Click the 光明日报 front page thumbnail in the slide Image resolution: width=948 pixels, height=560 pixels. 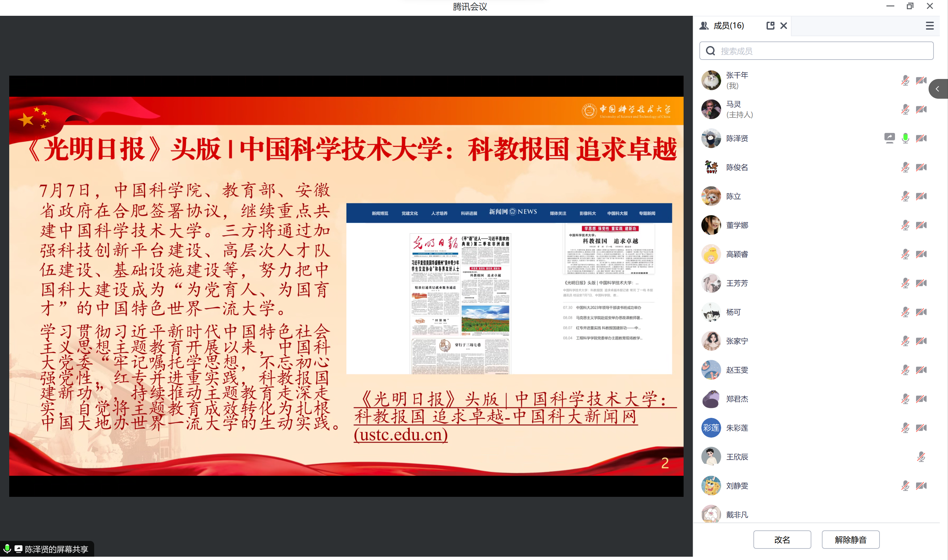460,304
